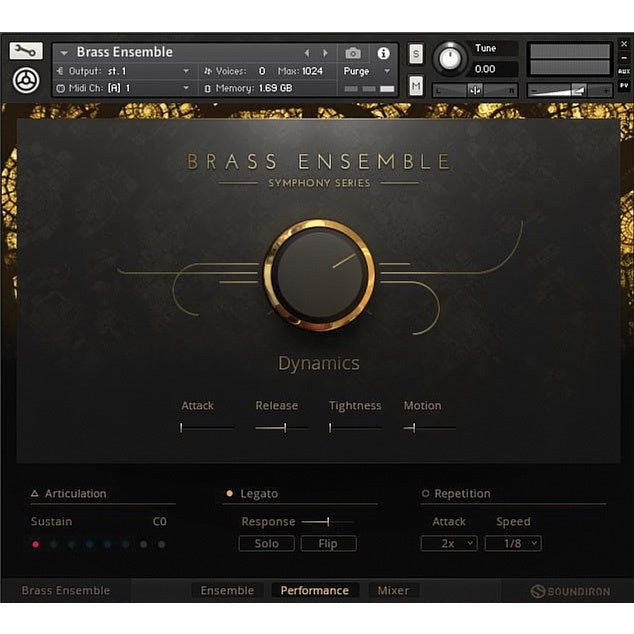Image resolution: width=634 pixels, height=634 pixels.
Task: Click the Legato Response slider
Action: [x=328, y=522]
